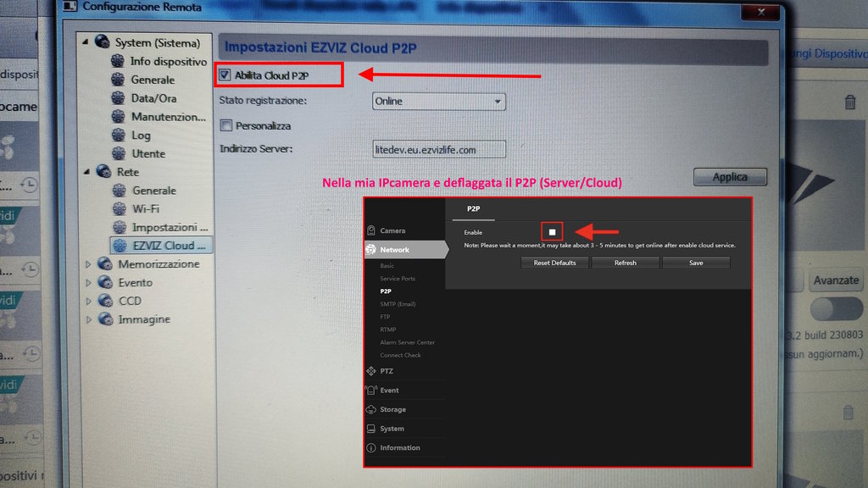Switch to the P2P tab in the dark interface
Viewport: 868px width, 488px height.
coord(473,208)
